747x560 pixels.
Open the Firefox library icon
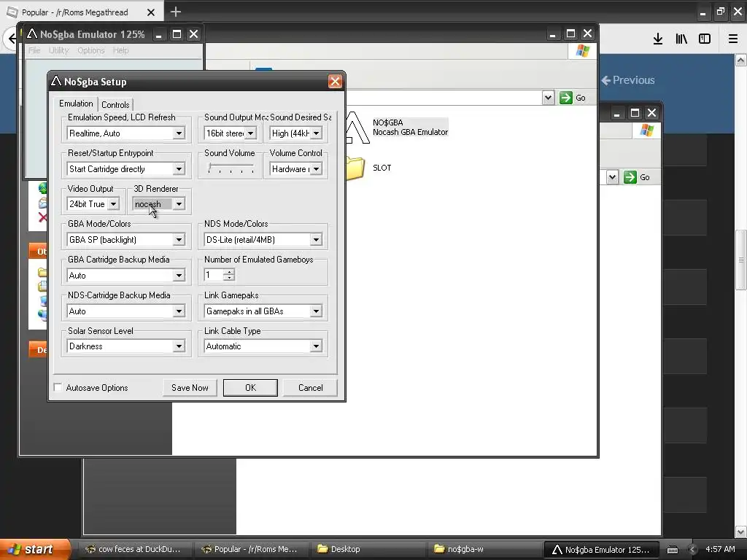tap(681, 39)
